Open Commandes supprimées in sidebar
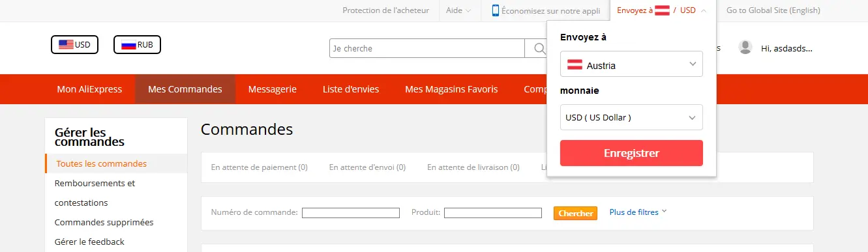Screen dimensions: 868x252 click(x=104, y=222)
